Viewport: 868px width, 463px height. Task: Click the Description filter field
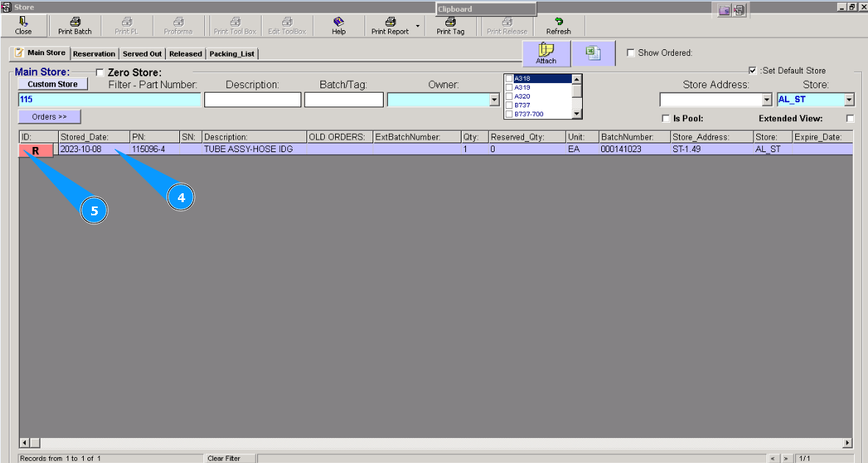point(252,100)
